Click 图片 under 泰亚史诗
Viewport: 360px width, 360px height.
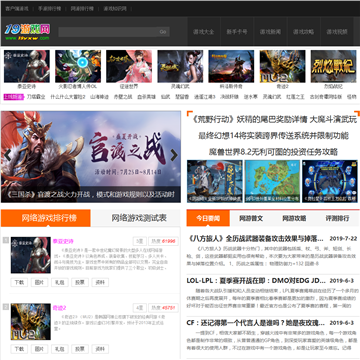(39, 282)
